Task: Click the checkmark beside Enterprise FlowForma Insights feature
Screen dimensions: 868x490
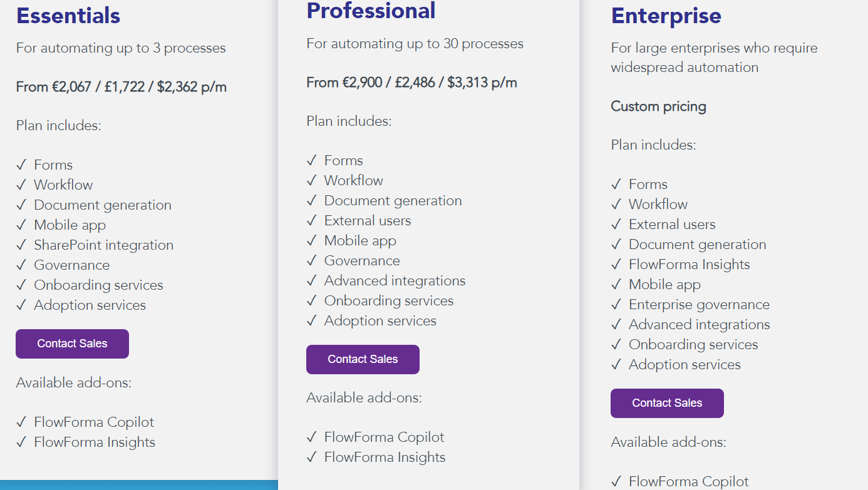Action: pyautogui.click(x=616, y=265)
